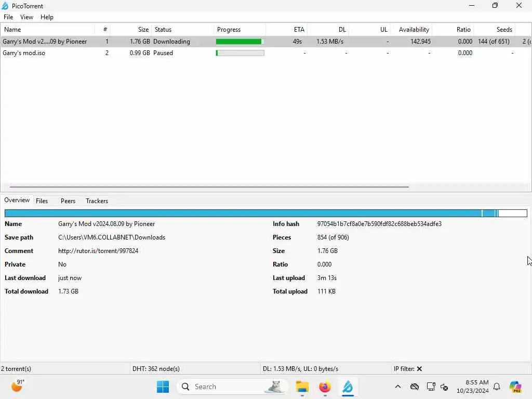Click the cloud sync tray icon
The width and height of the screenshot is (532, 399).
(414, 387)
